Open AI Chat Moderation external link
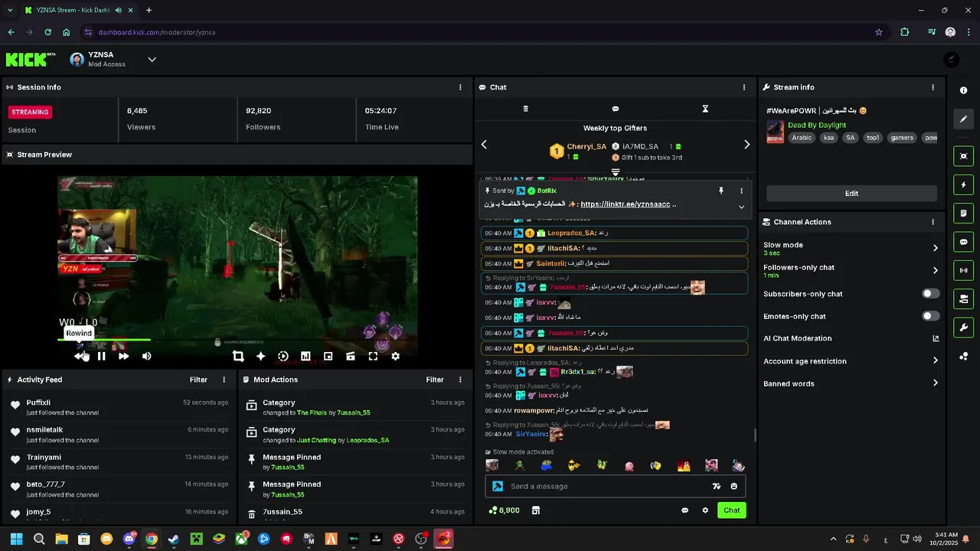This screenshot has height=551, width=980. [936, 338]
